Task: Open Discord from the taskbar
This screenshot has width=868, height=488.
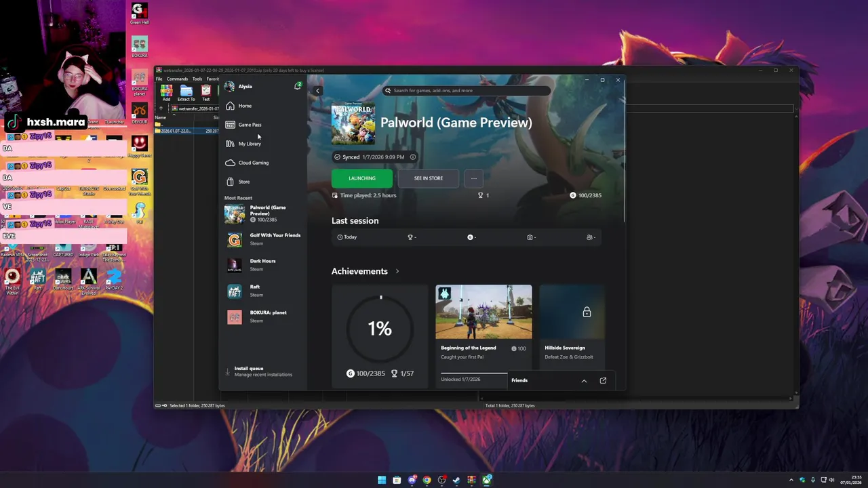Action: 412,481
